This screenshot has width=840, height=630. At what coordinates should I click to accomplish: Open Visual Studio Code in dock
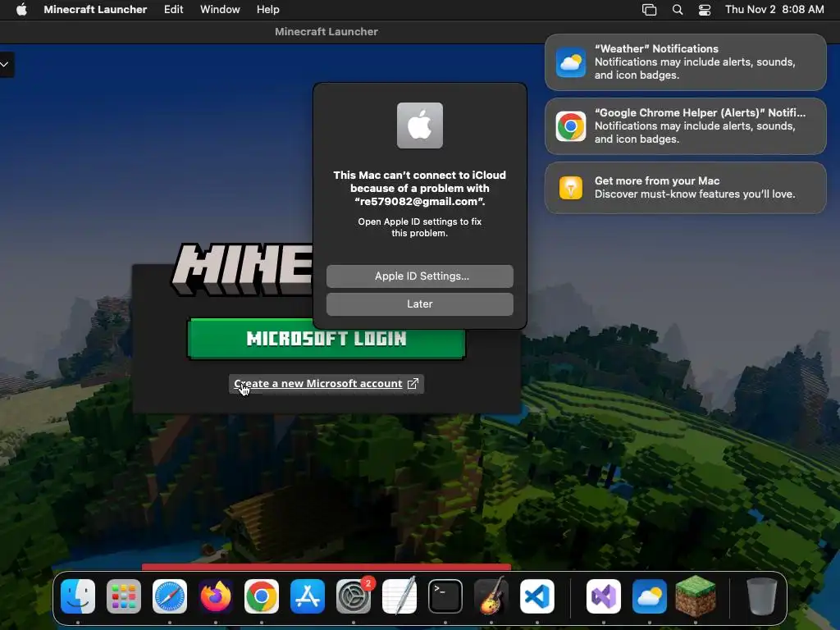point(536,596)
